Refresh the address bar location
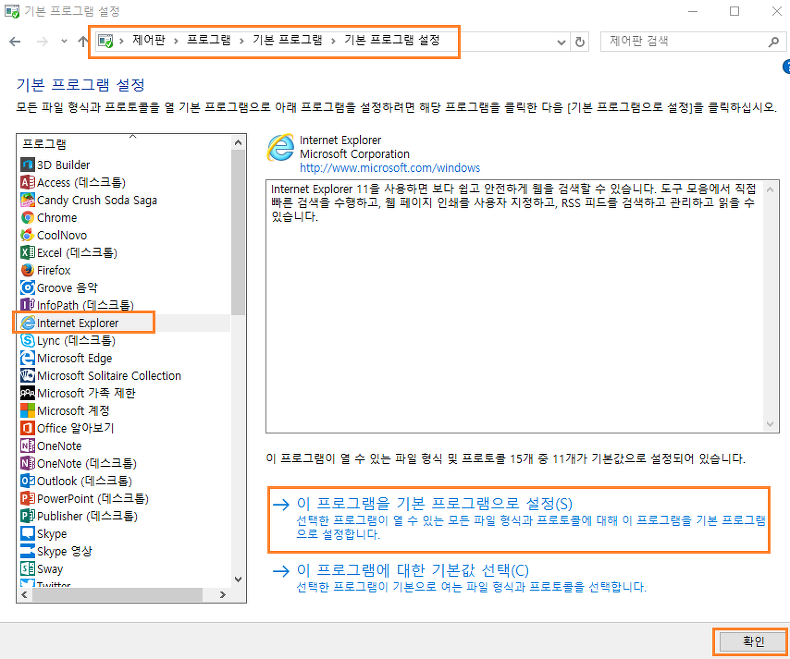The height and width of the screenshot is (659, 790). coord(580,42)
